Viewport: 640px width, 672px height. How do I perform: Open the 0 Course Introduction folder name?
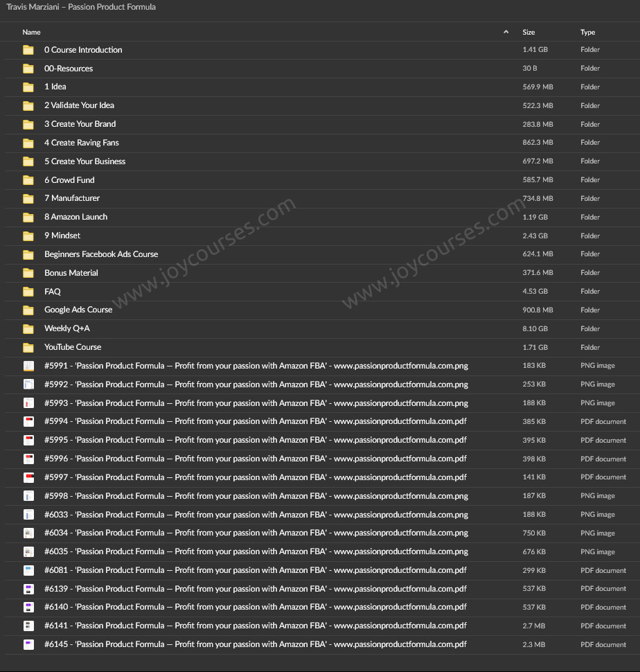tap(83, 50)
